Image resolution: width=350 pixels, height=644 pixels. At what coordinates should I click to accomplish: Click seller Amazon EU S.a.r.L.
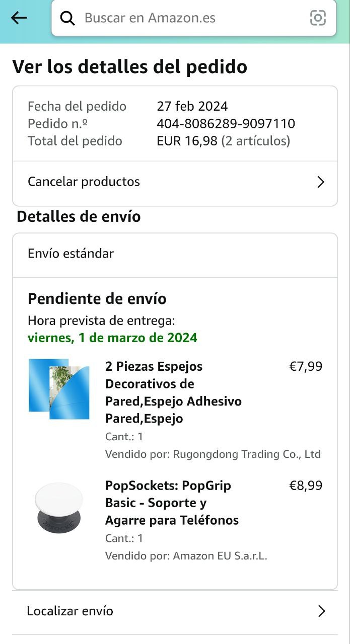220,556
